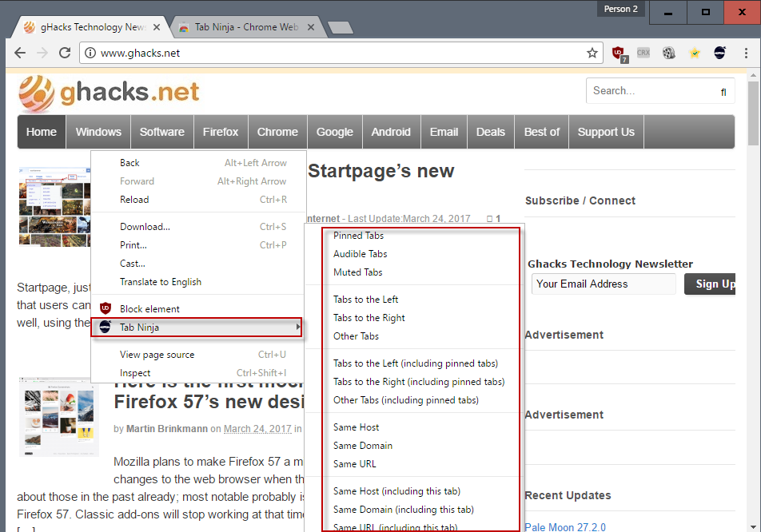Bookmark page with the star icon
761x532 pixels.
592,53
